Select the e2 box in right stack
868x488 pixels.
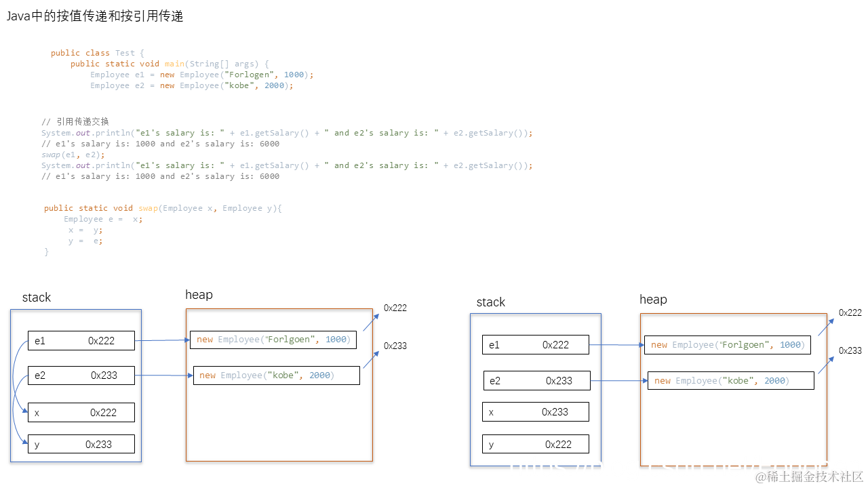pos(537,380)
